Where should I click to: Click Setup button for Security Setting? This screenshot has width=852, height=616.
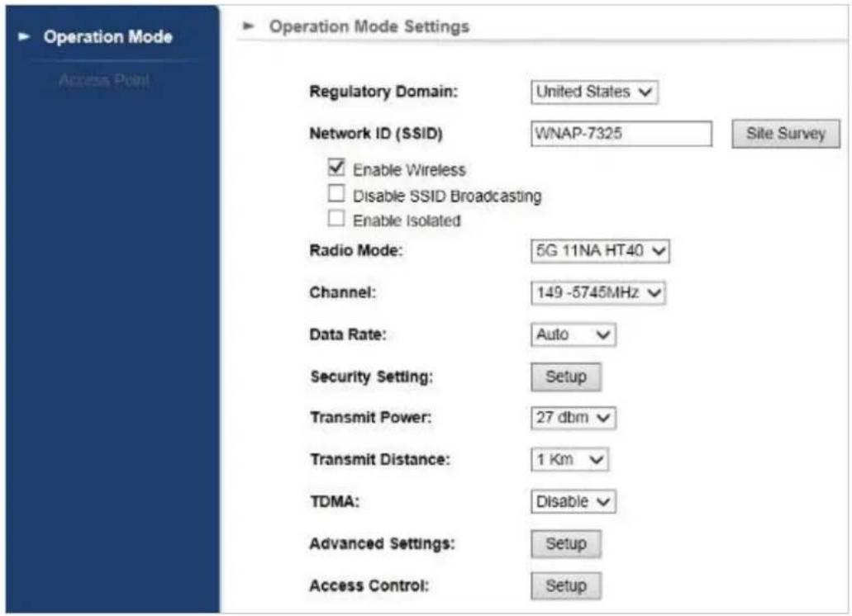(565, 377)
